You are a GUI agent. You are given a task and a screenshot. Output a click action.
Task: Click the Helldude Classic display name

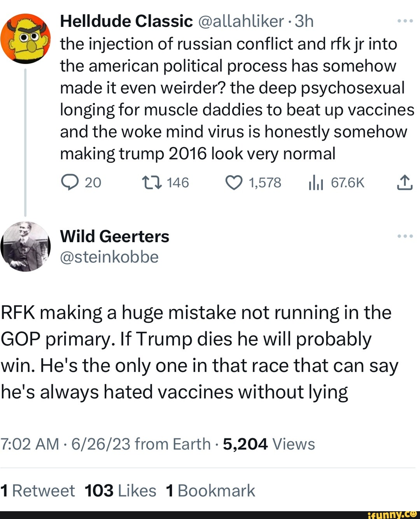(126, 21)
